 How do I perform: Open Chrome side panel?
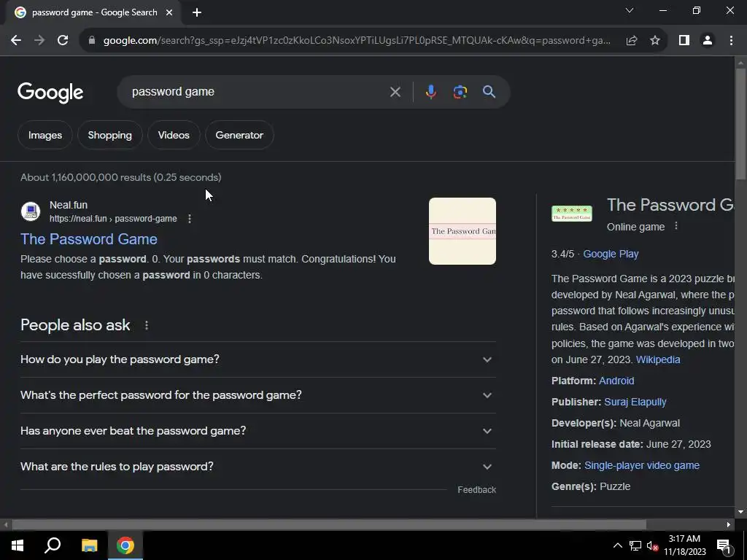(x=684, y=41)
